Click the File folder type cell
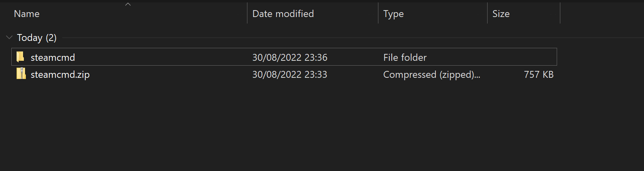644x171 pixels. click(x=405, y=58)
